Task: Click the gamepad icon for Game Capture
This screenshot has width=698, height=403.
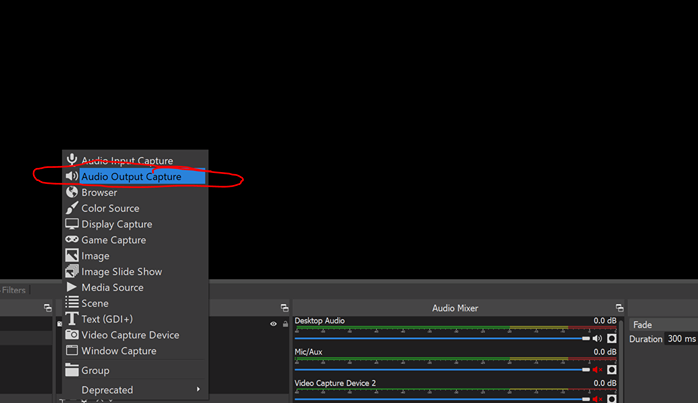Action: point(72,240)
